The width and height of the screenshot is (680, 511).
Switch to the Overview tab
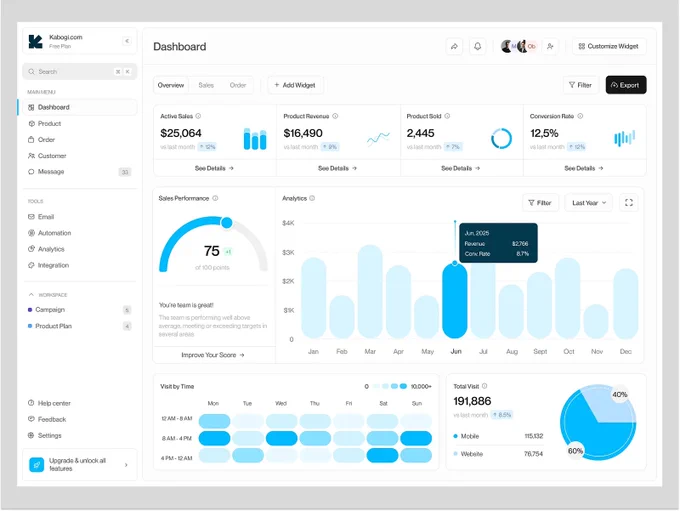pos(171,85)
